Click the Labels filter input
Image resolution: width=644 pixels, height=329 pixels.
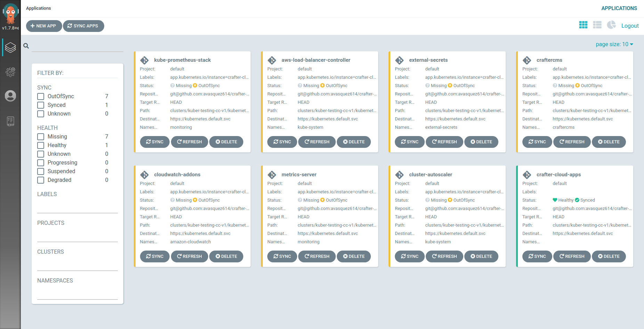[x=78, y=207]
